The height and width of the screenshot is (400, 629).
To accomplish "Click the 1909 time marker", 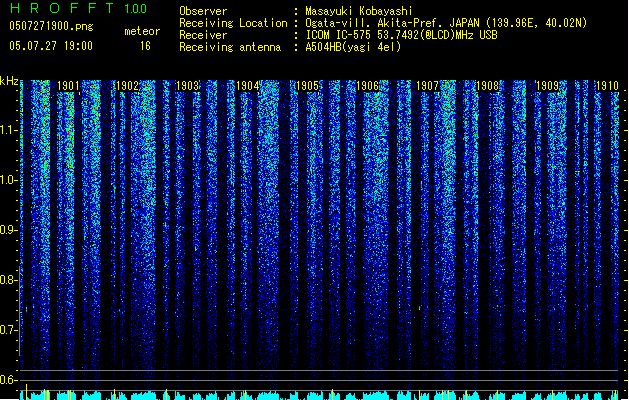I will (x=547, y=86).
